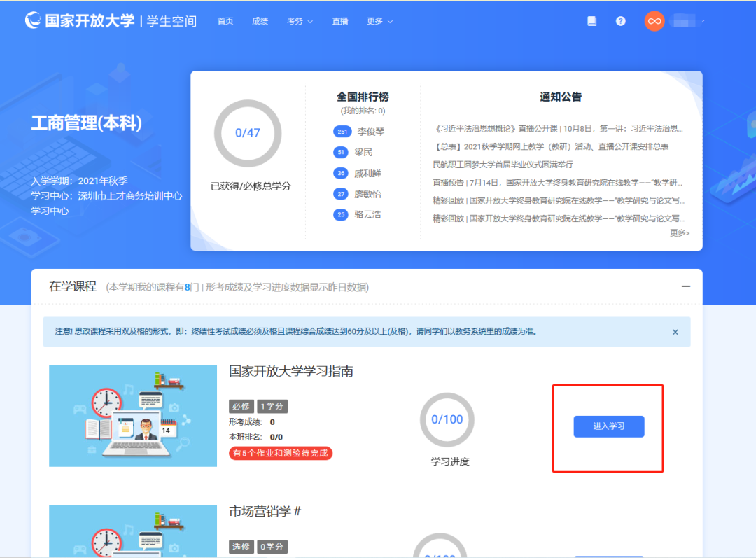756x558 pixels.
Task: Click the orange user avatar icon
Action: tap(654, 21)
